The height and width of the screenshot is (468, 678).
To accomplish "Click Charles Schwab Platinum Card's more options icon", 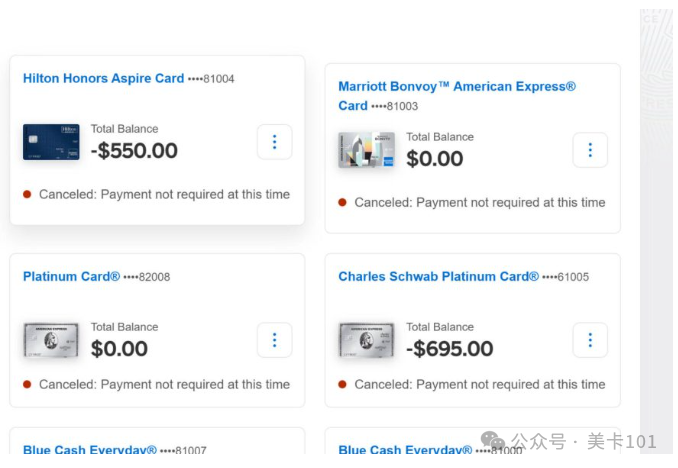I will [x=590, y=340].
